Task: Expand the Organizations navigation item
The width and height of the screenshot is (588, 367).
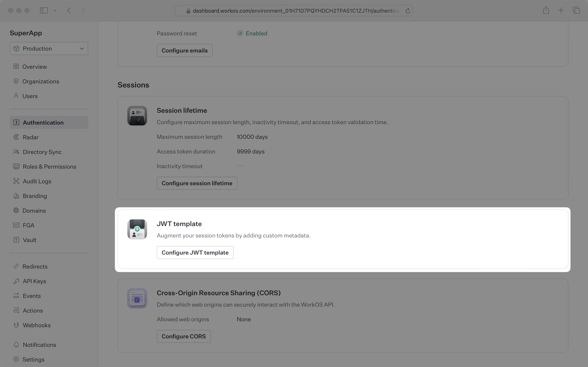Action: pos(41,81)
